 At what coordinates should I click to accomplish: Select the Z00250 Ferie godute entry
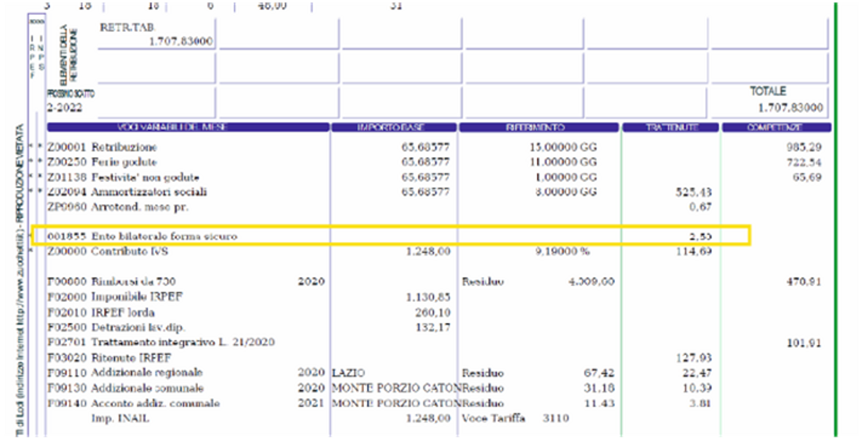pyautogui.click(x=102, y=162)
